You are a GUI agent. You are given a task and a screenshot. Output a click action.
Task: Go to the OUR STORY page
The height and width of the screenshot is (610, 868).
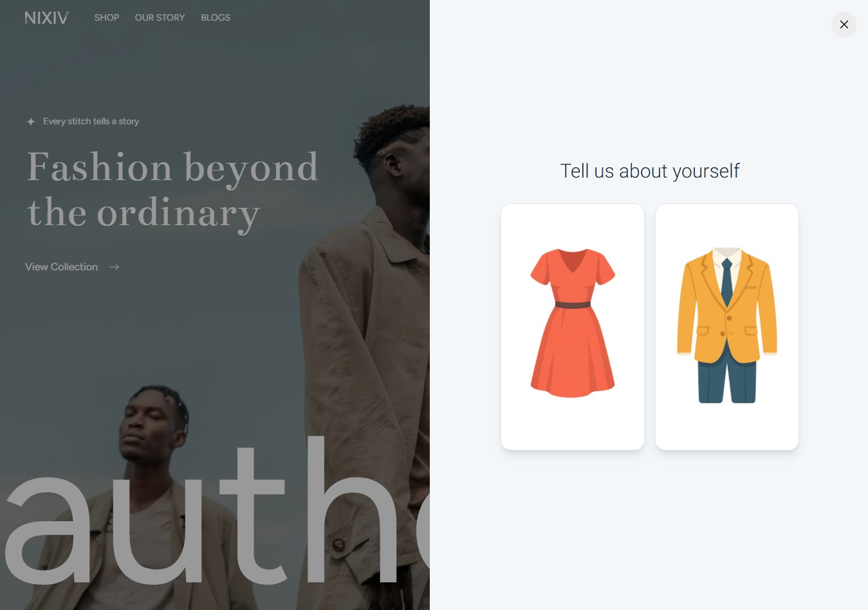pos(160,17)
